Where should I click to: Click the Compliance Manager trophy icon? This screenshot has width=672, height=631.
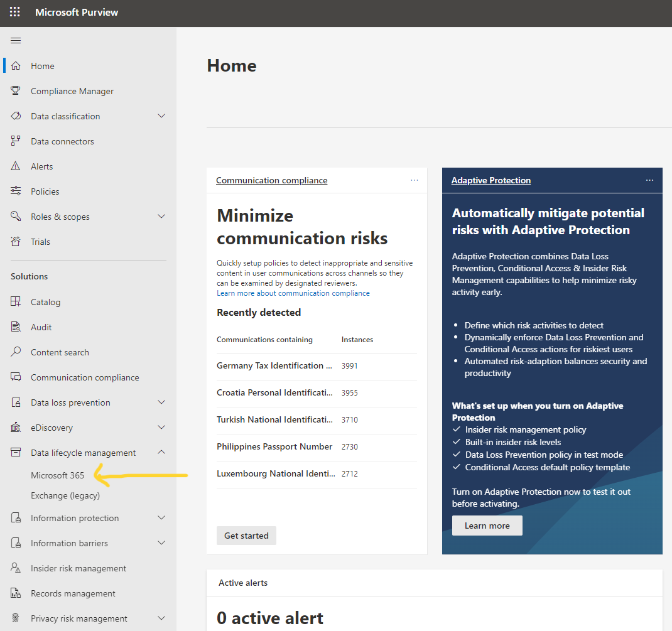pyautogui.click(x=16, y=91)
